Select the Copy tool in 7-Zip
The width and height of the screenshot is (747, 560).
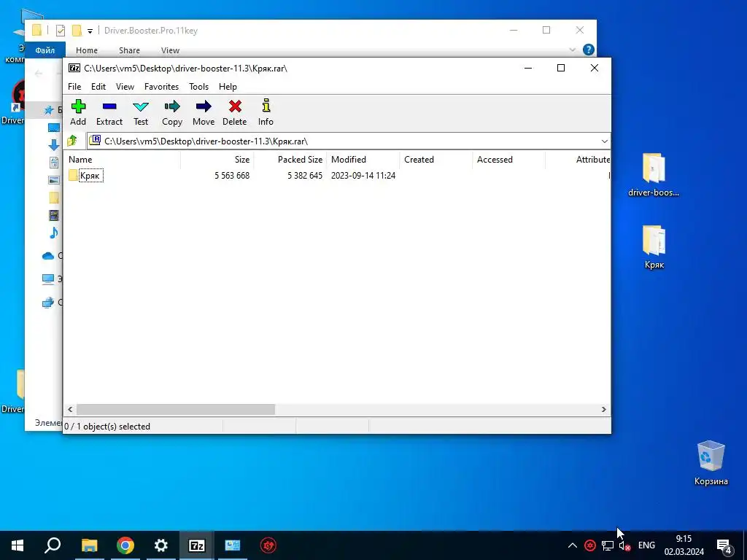click(x=172, y=113)
